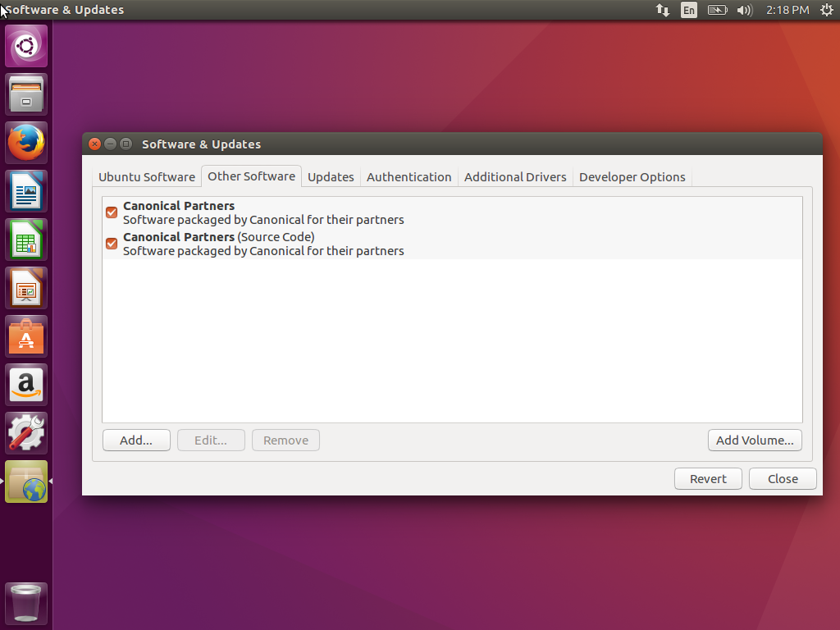Close the Software & Updates window
The height and width of the screenshot is (630, 840).
pyautogui.click(x=94, y=144)
